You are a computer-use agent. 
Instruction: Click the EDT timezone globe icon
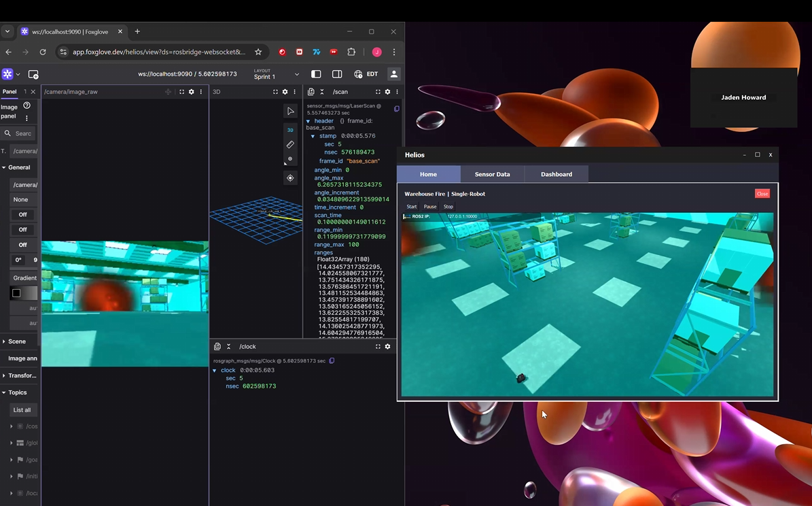click(x=358, y=74)
